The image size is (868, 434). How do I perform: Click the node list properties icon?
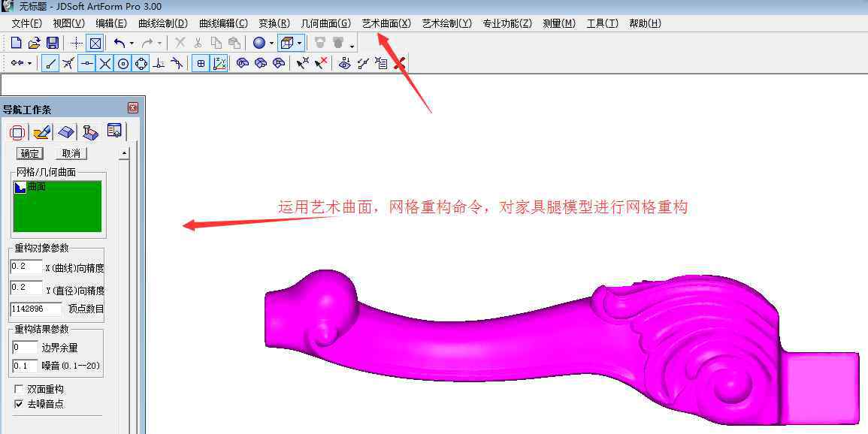click(x=381, y=64)
